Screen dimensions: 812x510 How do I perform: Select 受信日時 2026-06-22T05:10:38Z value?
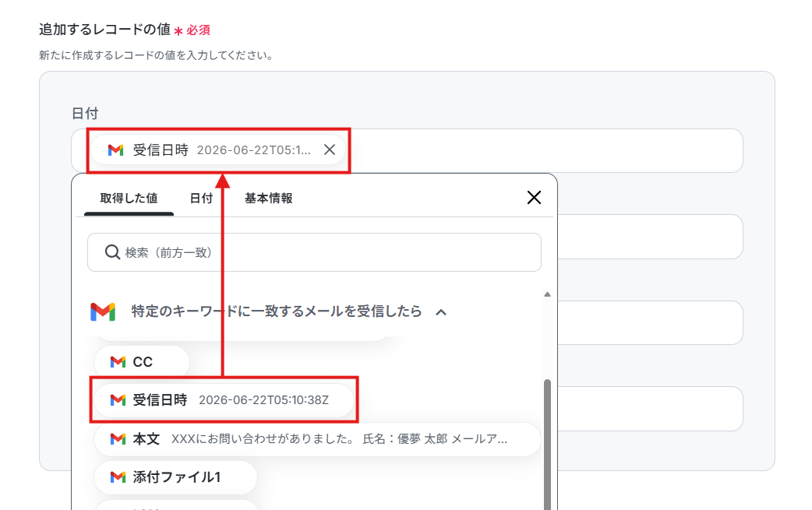tap(224, 400)
